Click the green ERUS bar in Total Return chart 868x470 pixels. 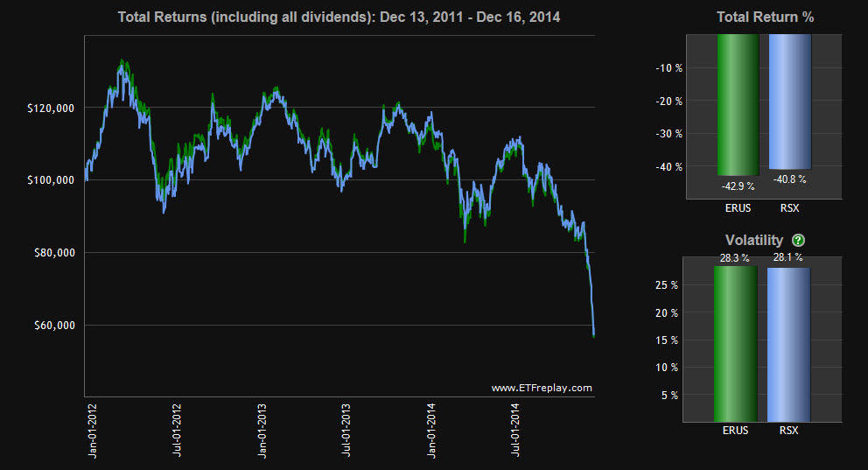(738, 105)
